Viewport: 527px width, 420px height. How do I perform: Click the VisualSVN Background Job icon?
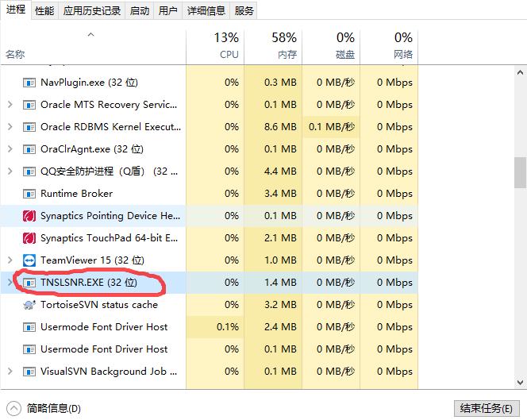29,372
